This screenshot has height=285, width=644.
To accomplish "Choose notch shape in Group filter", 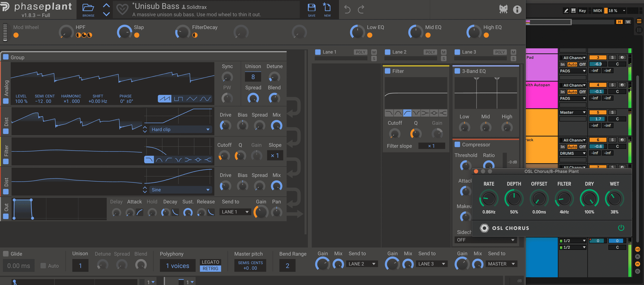I will (x=179, y=160).
